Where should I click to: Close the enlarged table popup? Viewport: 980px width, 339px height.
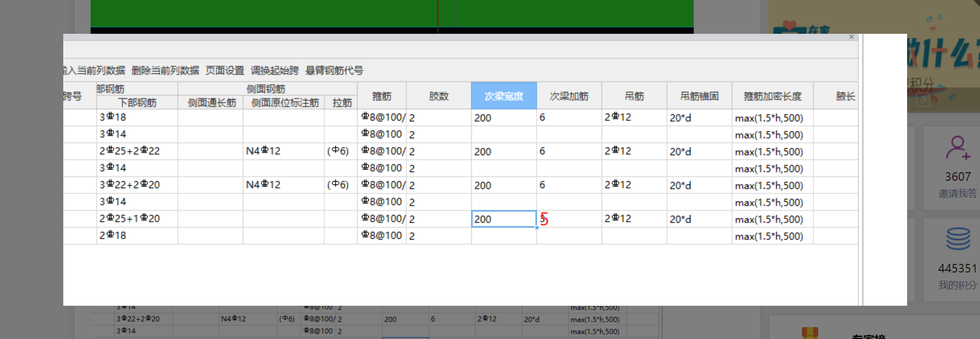point(851,37)
